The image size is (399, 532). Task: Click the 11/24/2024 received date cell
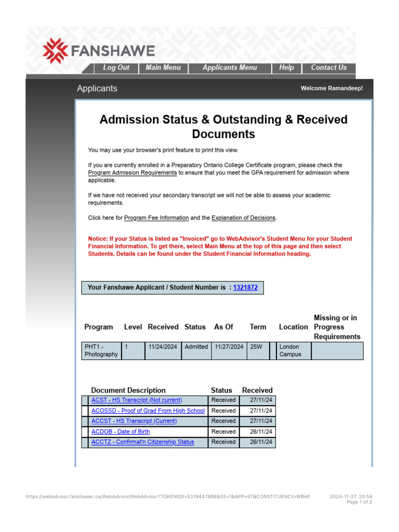pyautogui.click(x=163, y=351)
